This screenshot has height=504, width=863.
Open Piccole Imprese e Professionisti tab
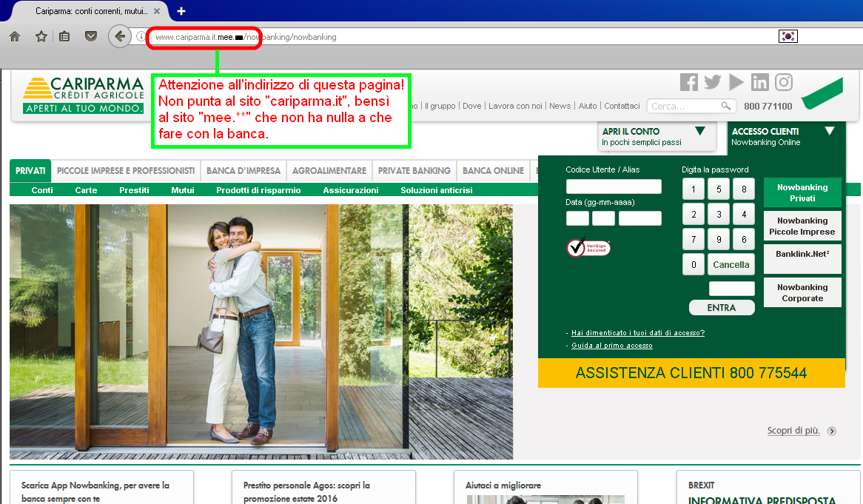click(126, 171)
